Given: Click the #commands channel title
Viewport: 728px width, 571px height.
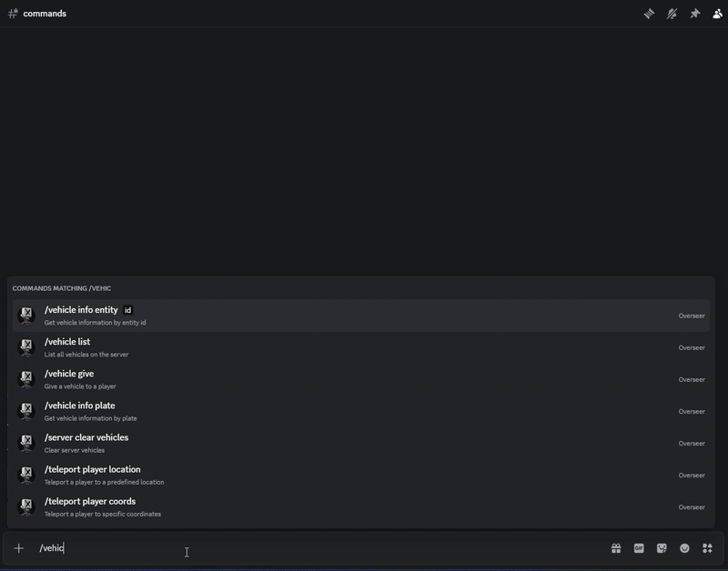Looking at the screenshot, I should [x=44, y=14].
